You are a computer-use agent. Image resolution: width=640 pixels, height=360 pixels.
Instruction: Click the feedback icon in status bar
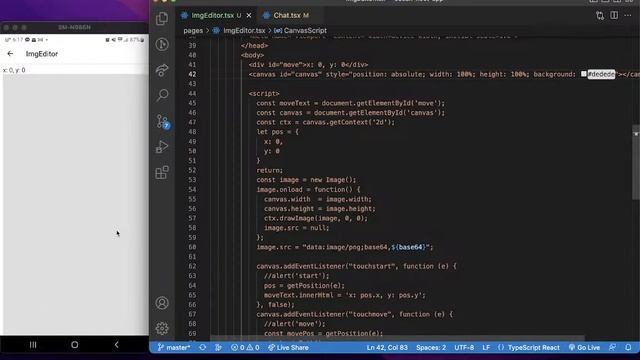click(612, 348)
